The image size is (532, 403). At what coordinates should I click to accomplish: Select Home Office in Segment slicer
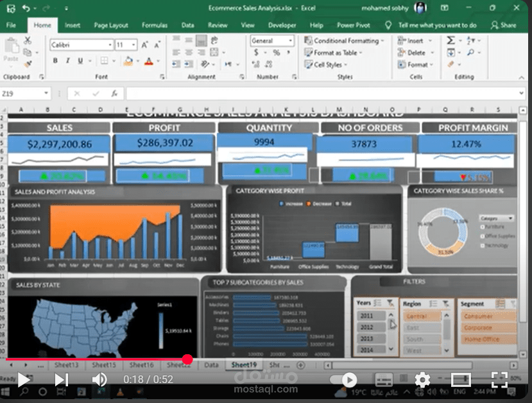[488, 339]
